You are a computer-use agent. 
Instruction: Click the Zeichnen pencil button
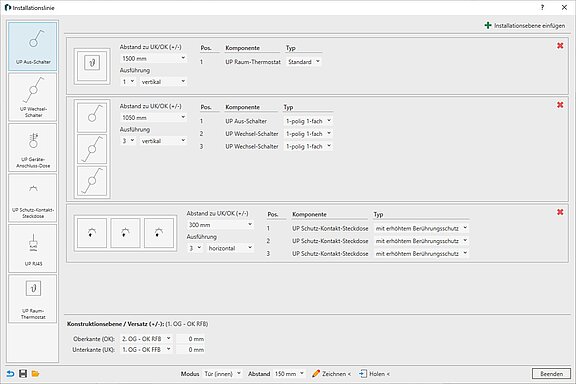pos(331,374)
